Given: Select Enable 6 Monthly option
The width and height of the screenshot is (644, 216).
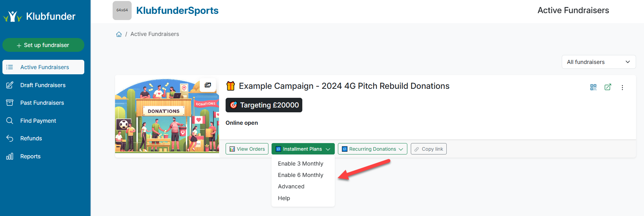Looking at the screenshot, I should (x=300, y=175).
